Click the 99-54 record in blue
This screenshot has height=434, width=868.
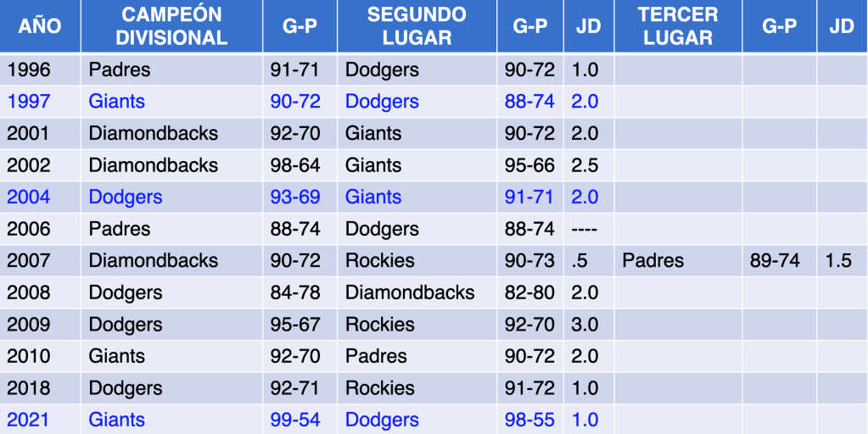point(295,420)
